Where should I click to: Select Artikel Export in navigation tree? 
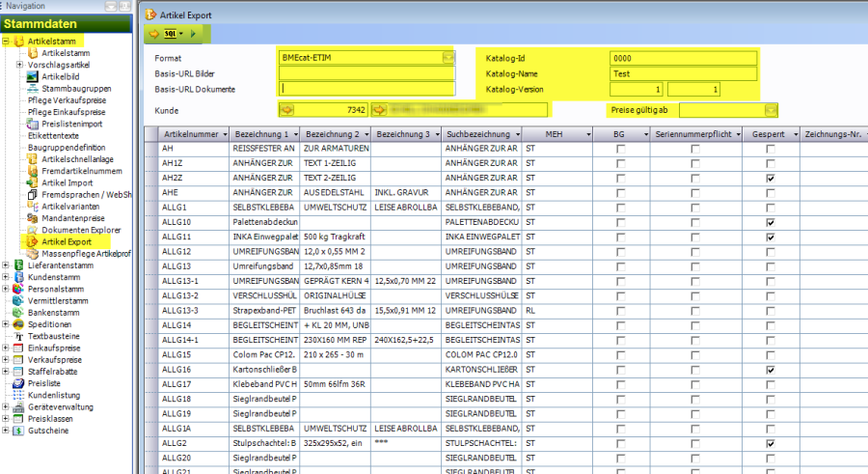(67, 241)
